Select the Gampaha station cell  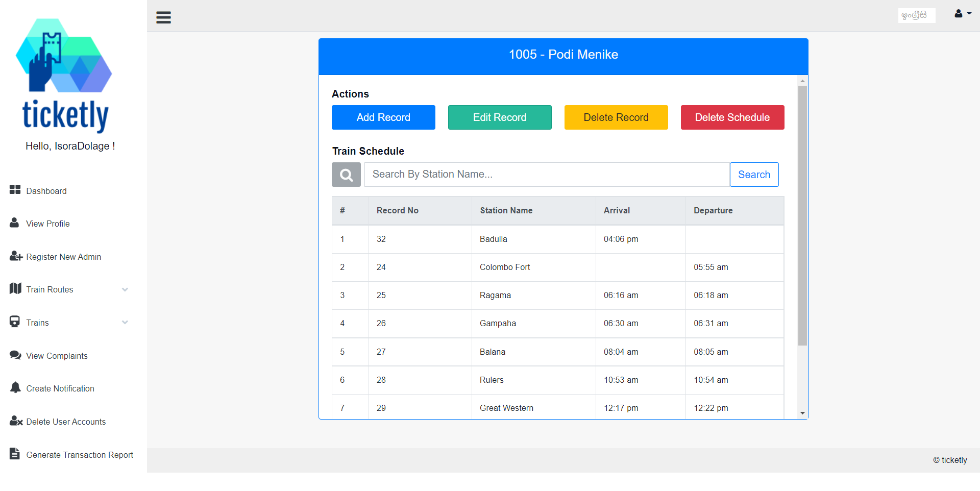pyautogui.click(x=533, y=323)
